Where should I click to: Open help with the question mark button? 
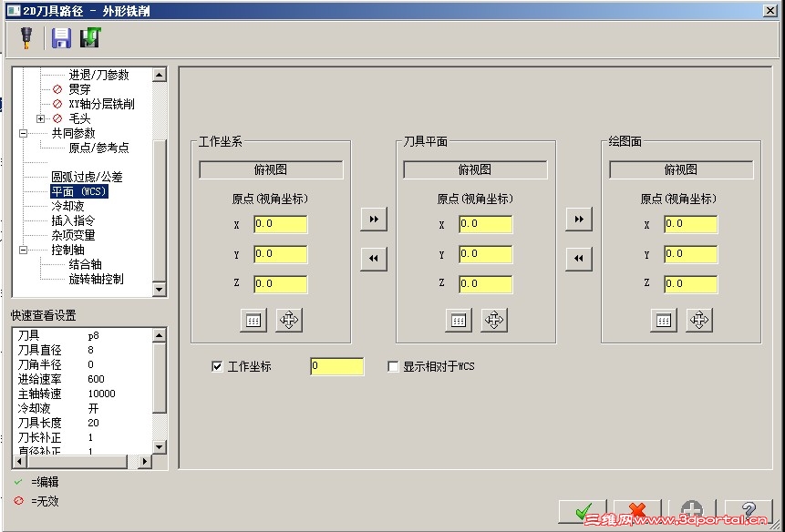pyautogui.click(x=749, y=511)
